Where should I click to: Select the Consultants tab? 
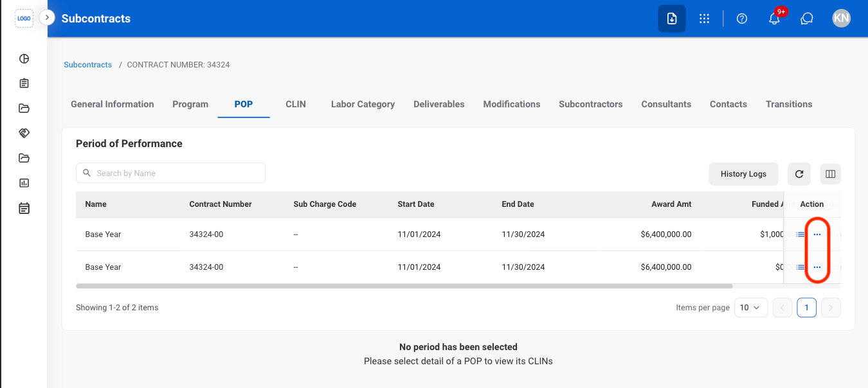point(666,104)
